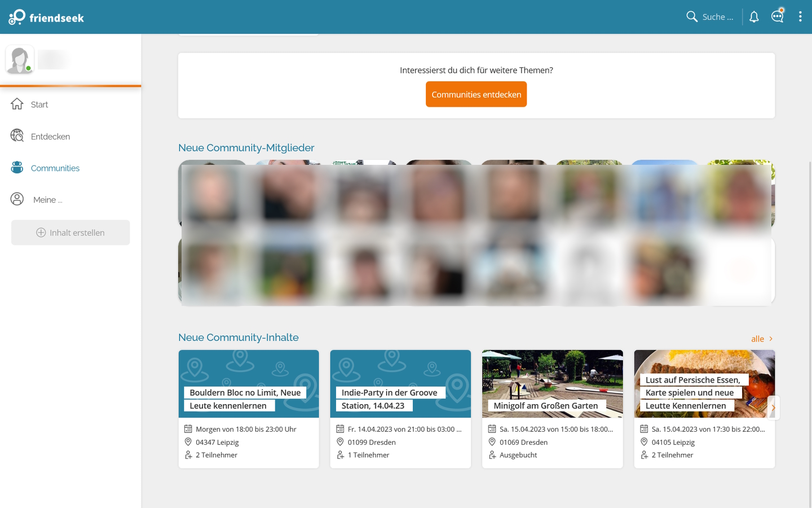Screen dimensions: 812x508
Task: Open the three-dot overflow menu in the top bar
Action: [800, 16]
